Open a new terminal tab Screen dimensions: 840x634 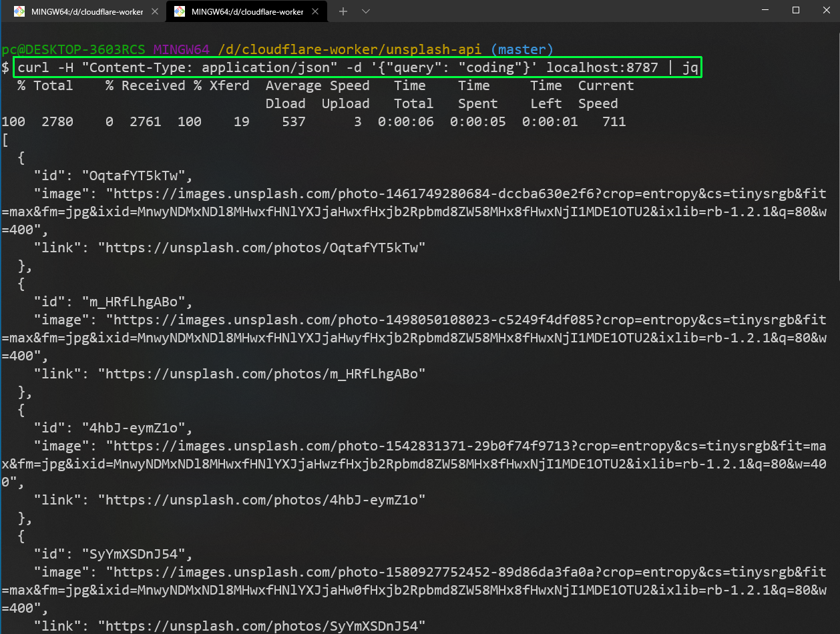[343, 11]
